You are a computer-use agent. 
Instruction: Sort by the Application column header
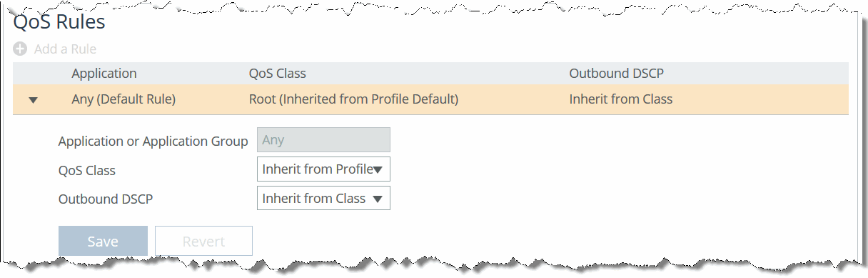pos(104,74)
